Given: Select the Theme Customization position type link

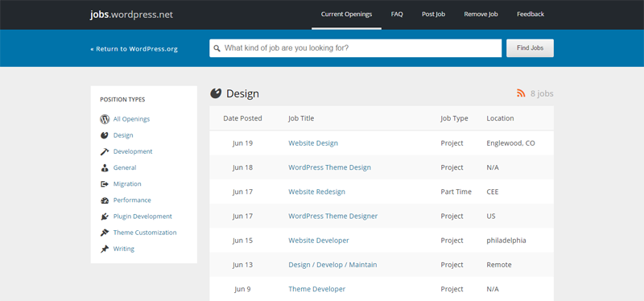Looking at the screenshot, I should point(145,233).
